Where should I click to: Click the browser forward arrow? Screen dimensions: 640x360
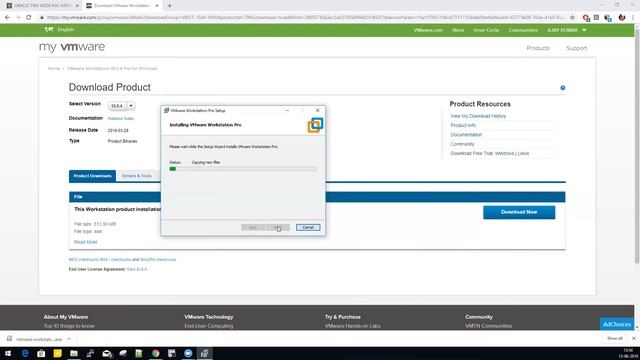(x=18, y=18)
